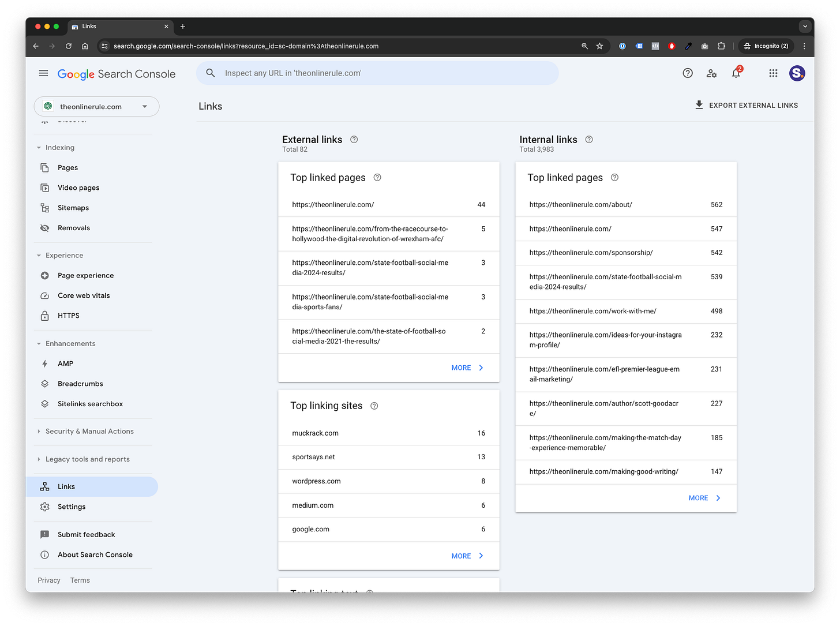Reload the current browser page
Viewport: 840px width, 626px height.
pyautogui.click(x=69, y=46)
